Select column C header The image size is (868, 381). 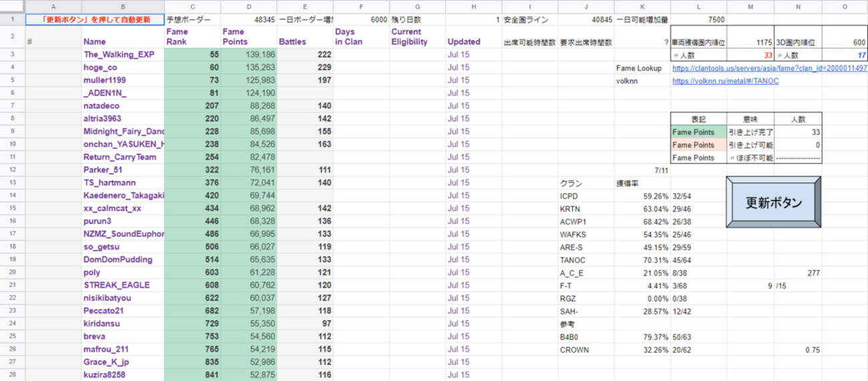pos(192,6)
